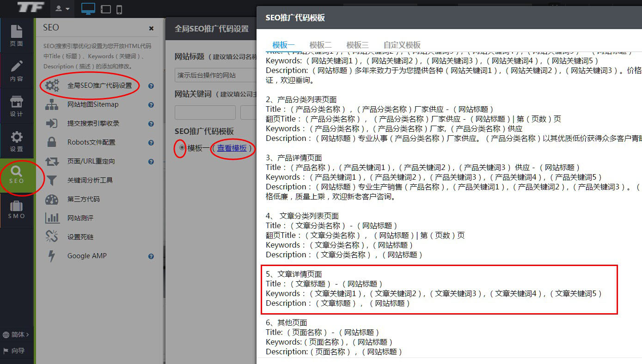Open 全局SEO推广代码设置 menu item
This screenshot has height=364, width=642.
(99, 85)
